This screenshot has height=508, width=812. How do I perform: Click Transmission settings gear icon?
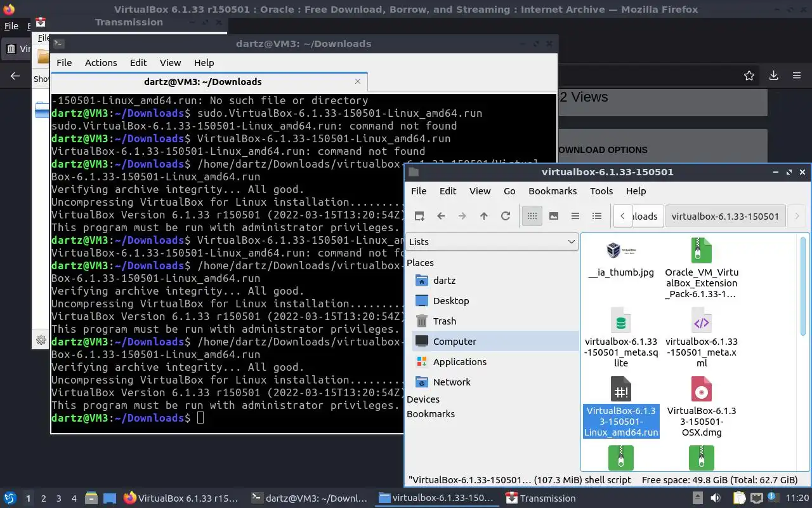pos(41,340)
